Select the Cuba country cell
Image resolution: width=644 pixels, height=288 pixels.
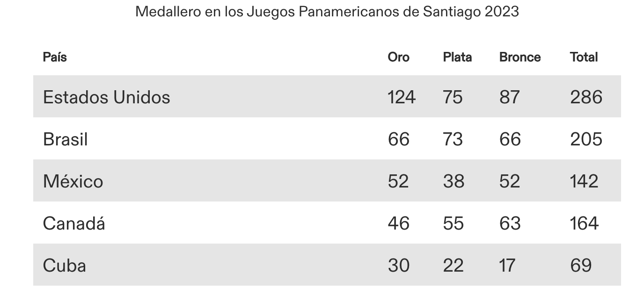(65, 265)
